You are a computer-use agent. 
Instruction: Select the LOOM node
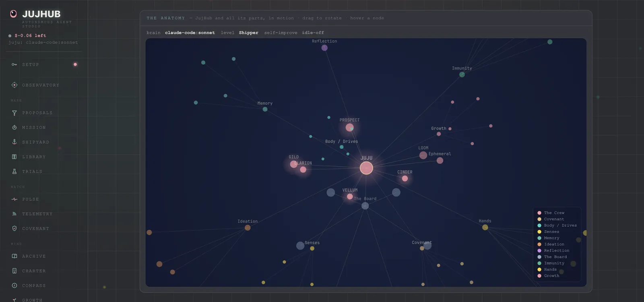[423, 155]
